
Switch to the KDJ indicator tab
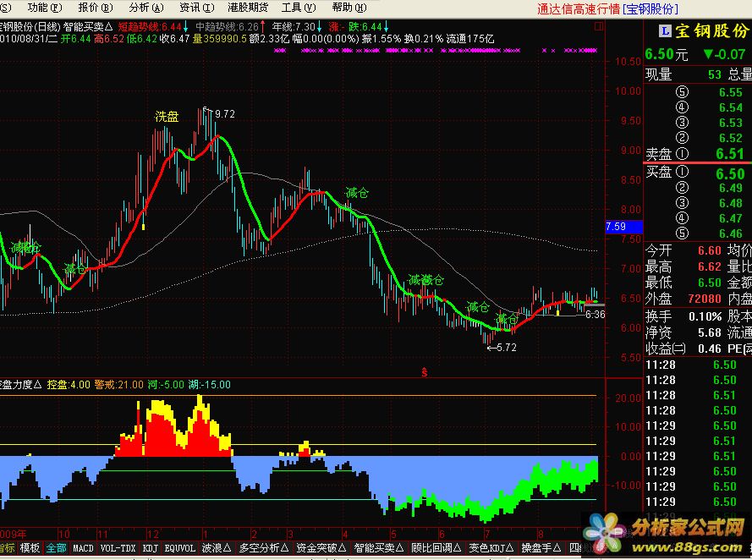coord(150,548)
